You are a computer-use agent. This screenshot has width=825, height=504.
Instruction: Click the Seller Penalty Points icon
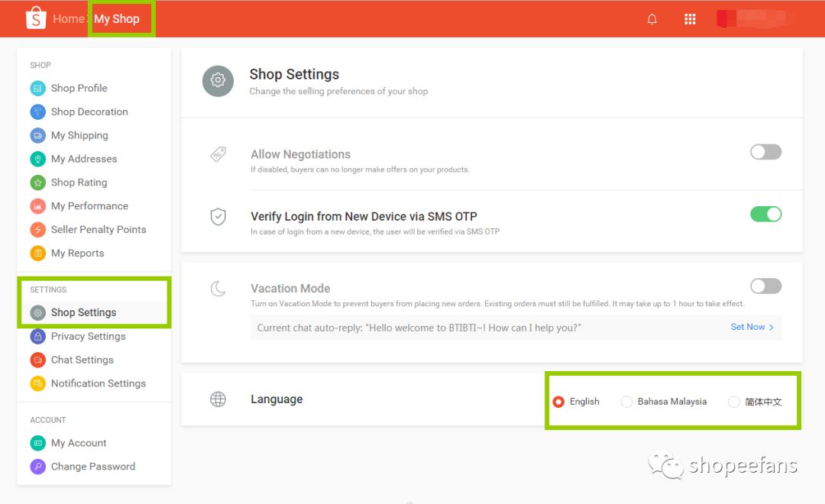point(38,230)
